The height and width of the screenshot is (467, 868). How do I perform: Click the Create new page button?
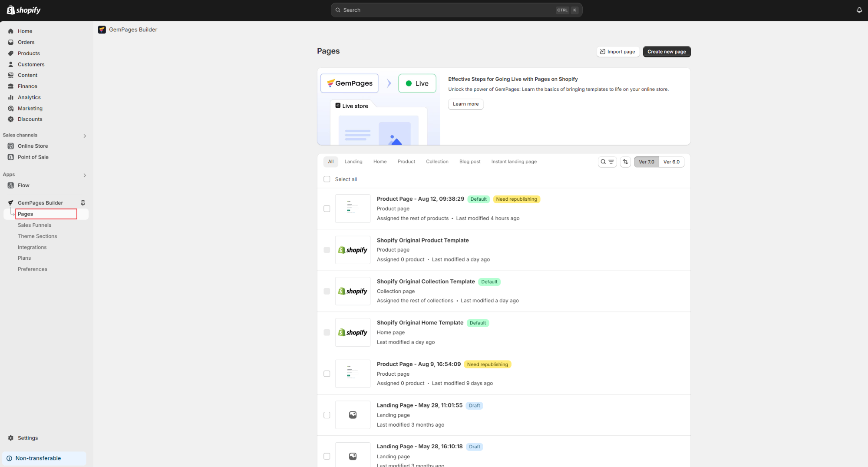tap(667, 52)
